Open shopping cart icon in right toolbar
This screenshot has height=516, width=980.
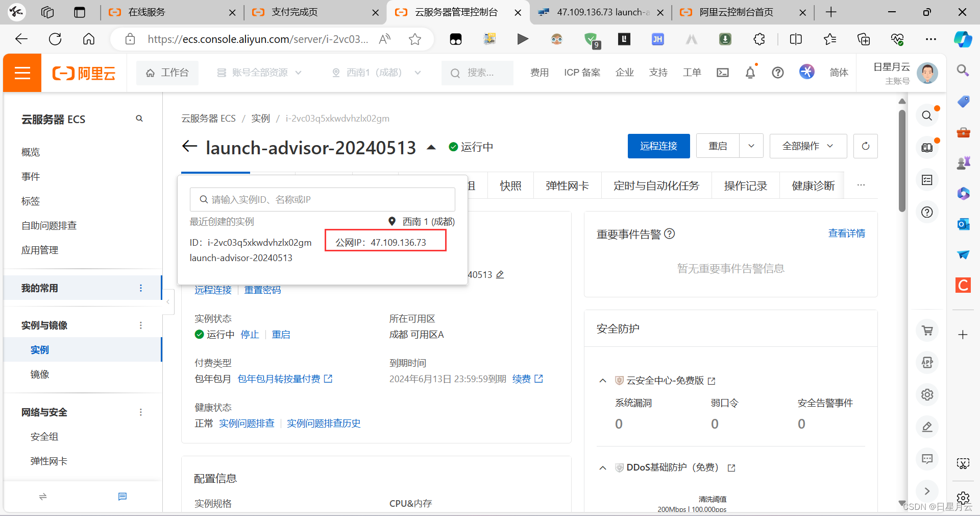(x=927, y=331)
